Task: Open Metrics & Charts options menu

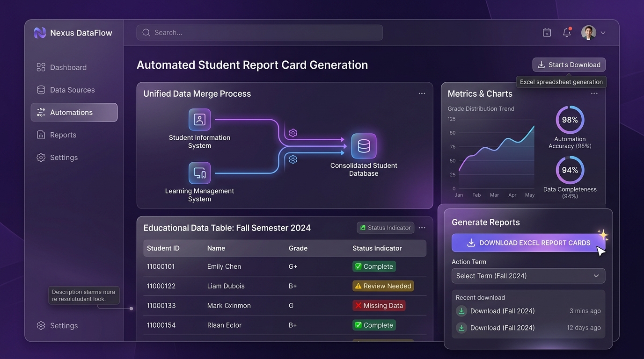Action: (594, 93)
